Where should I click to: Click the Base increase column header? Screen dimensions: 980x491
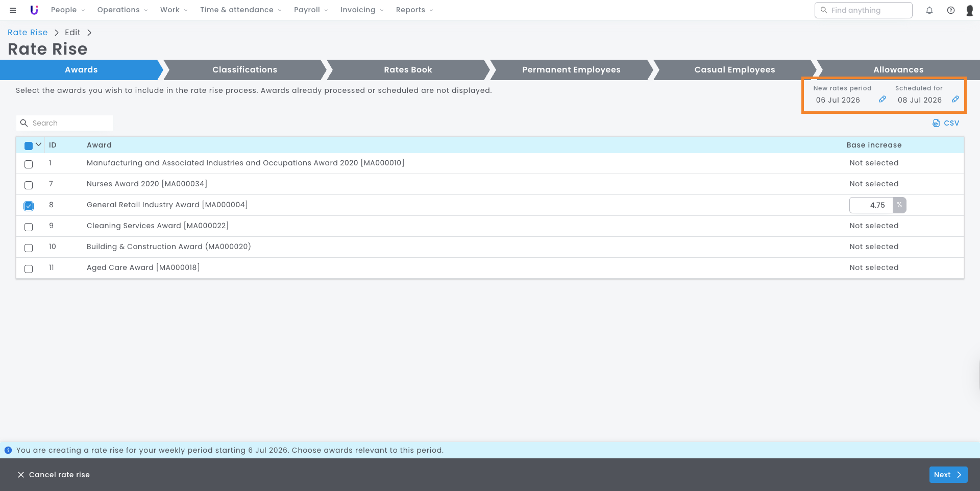click(x=874, y=145)
